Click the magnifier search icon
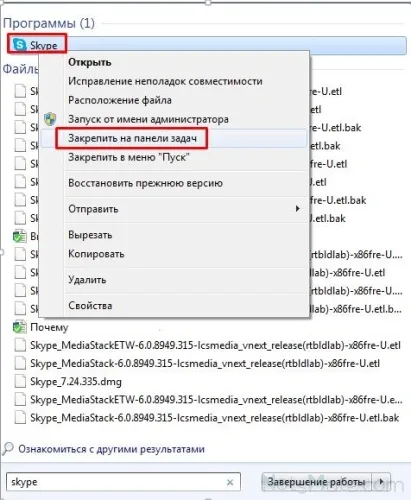Image resolution: width=411 pixels, height=500 pixels. pos(8,449)
